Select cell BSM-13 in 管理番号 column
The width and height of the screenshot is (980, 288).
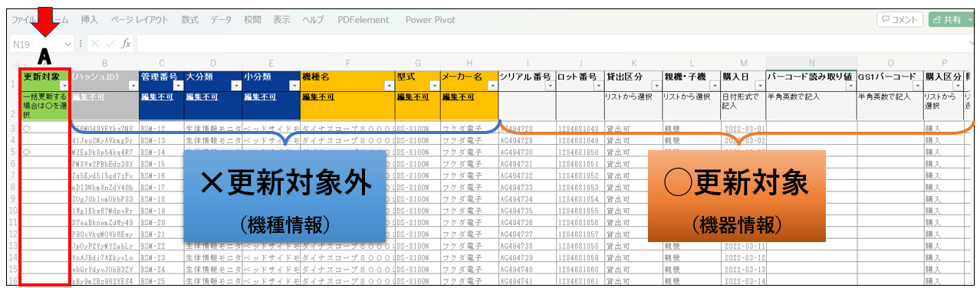point(161,141)
